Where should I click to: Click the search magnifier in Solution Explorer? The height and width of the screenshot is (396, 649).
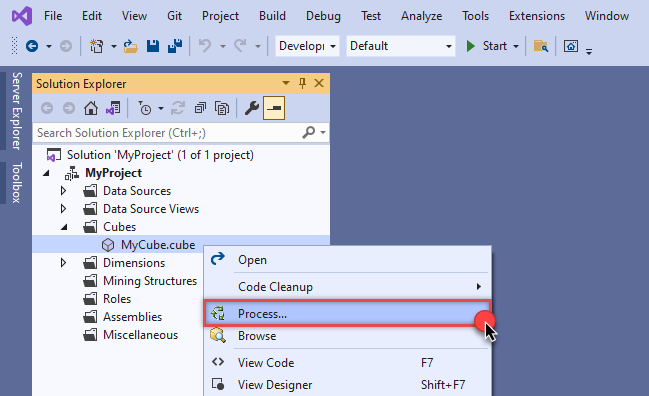pyautogui.click(x=308, y=132)
